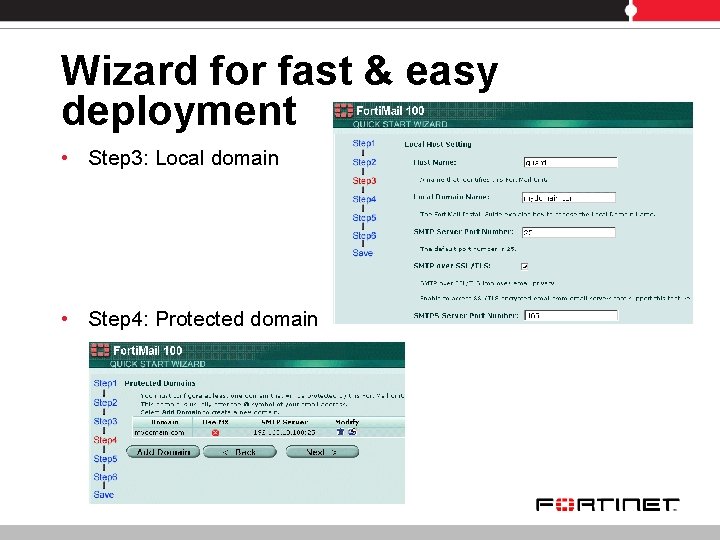Click the red Use MX status icon
Image resolution: width=720 pixels, height=540 pixels.
coord(215,433)
